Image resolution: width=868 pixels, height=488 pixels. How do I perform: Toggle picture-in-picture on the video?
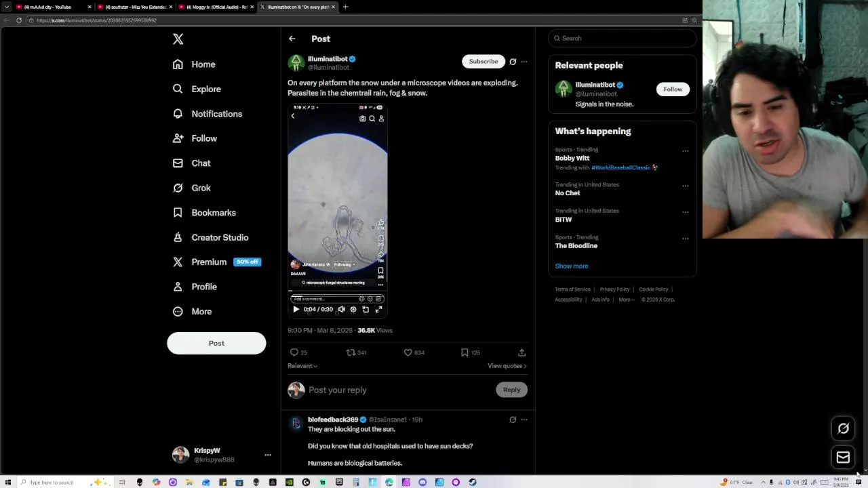click(x=366, y=309)
